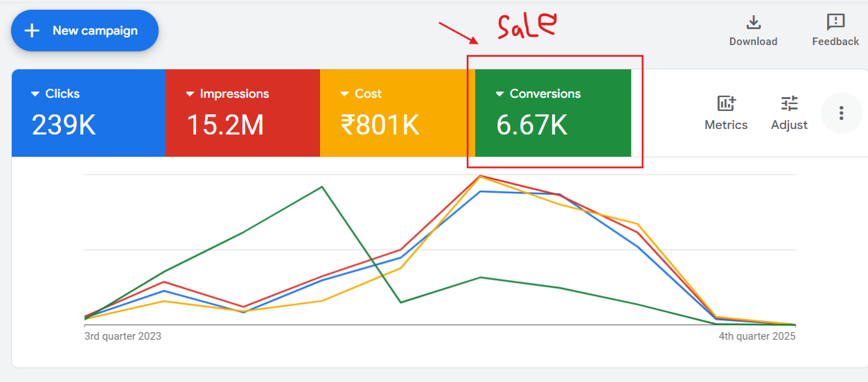Open the Adjust sliders icon
Screen dimensions: 868x382
[789, 104]
